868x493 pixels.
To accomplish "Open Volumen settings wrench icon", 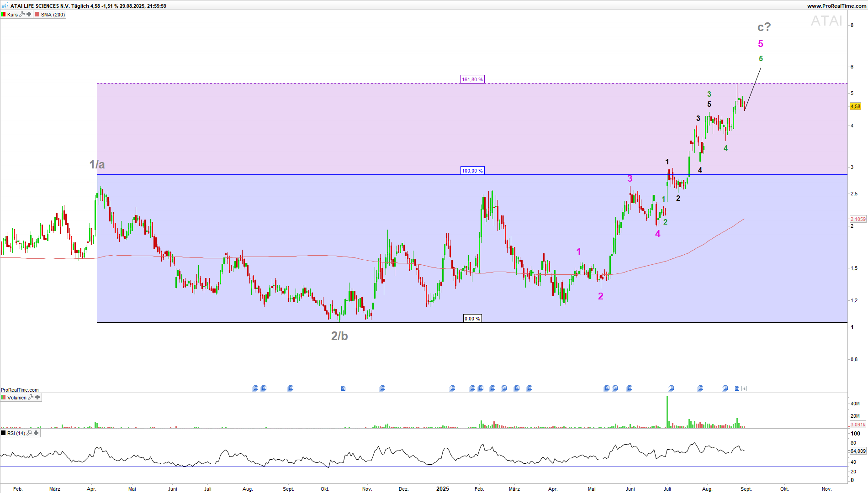I will (31, 398).
